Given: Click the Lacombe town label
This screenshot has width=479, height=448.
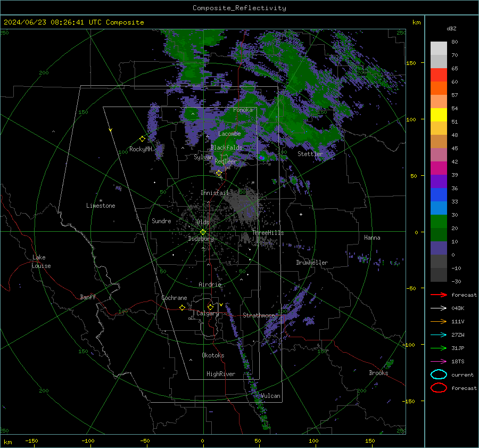Looking at the screenshot, I should click(229, 134).
